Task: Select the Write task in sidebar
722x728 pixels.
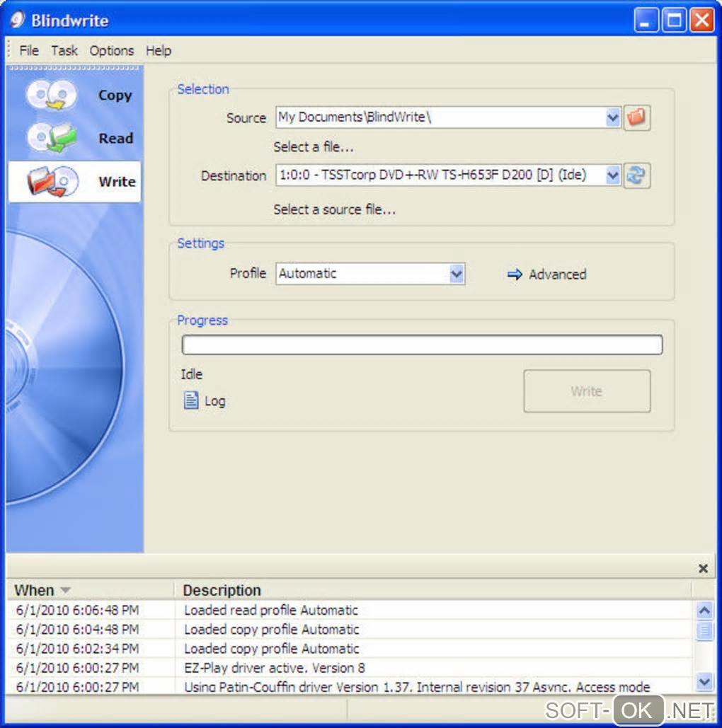Action: click(74, 181)
